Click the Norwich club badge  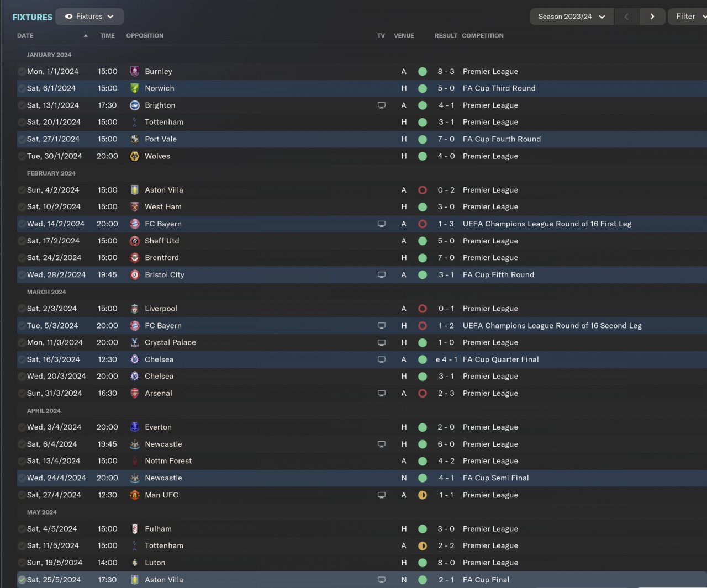[x=134, y=88]
